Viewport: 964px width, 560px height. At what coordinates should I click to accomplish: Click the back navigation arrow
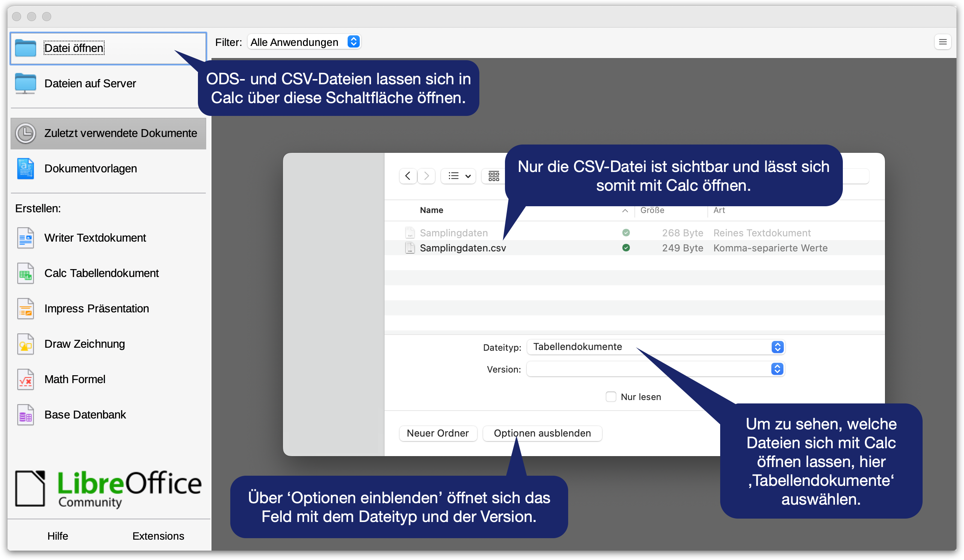pyautogui.click(x=408, y=176)
